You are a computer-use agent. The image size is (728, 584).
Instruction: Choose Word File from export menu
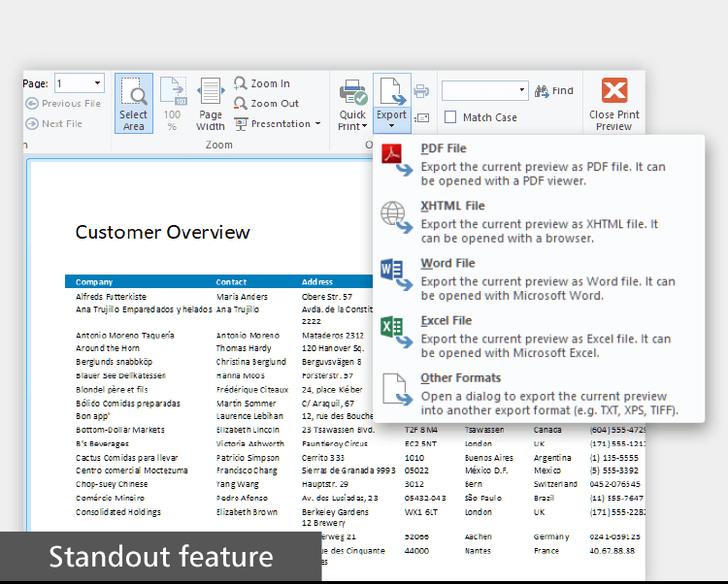pos(539,279)
